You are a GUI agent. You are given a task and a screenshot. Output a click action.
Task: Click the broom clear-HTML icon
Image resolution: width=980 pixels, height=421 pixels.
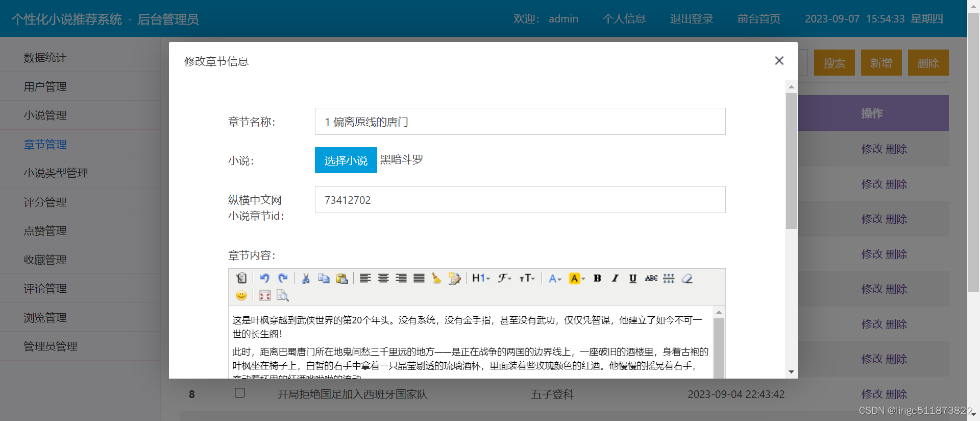pyautogui.click(x=436, y=278)
